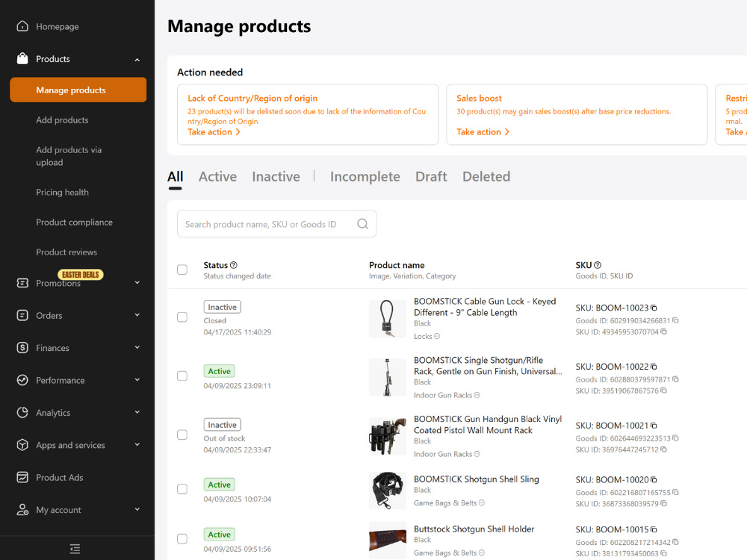Expand the Performance menu chevron

[137, 379]
